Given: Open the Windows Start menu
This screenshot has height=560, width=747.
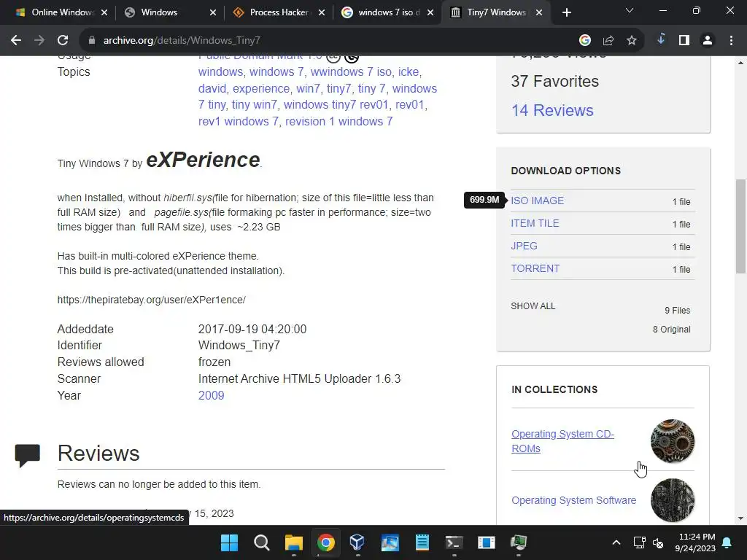Looking at the screenshot, I should pos(229,542).
